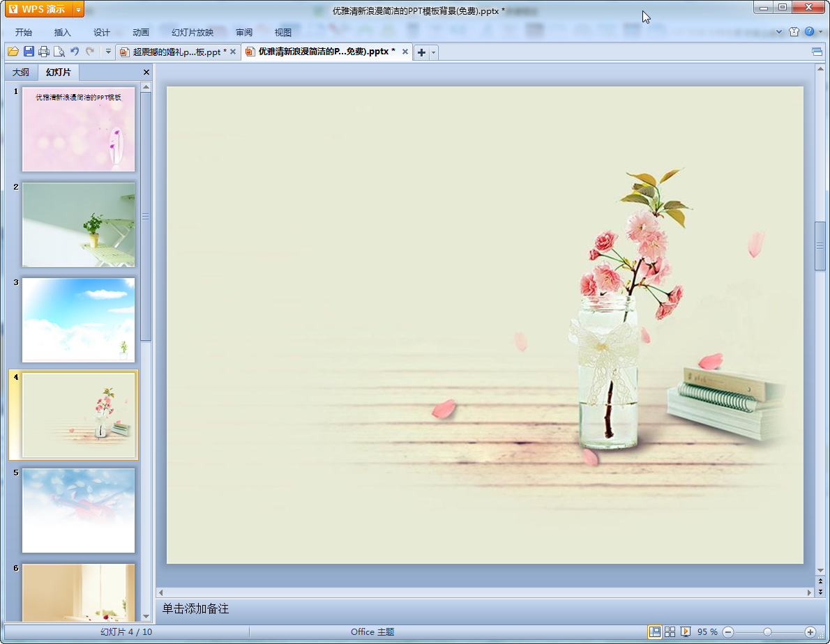Undo the last action
Image resolution: width=830 pixels, height=644 pixels.
75,52
